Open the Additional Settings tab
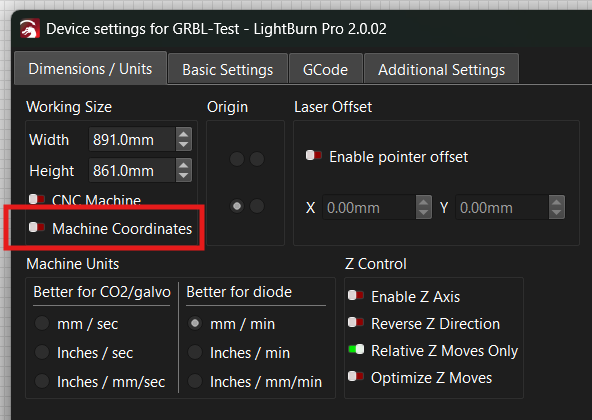 click(x=441, y=69)
